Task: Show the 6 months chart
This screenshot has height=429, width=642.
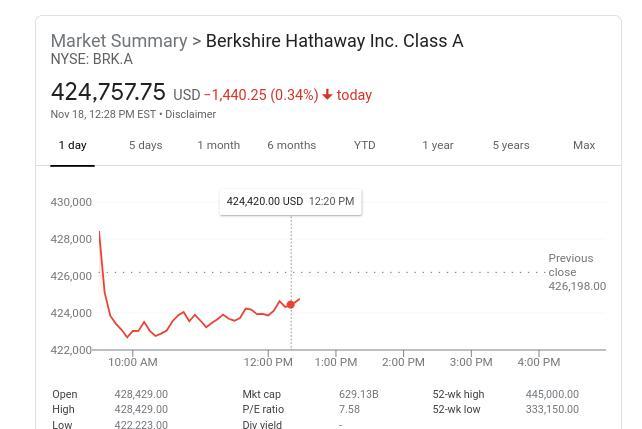Action: click(x=291, y=145)
